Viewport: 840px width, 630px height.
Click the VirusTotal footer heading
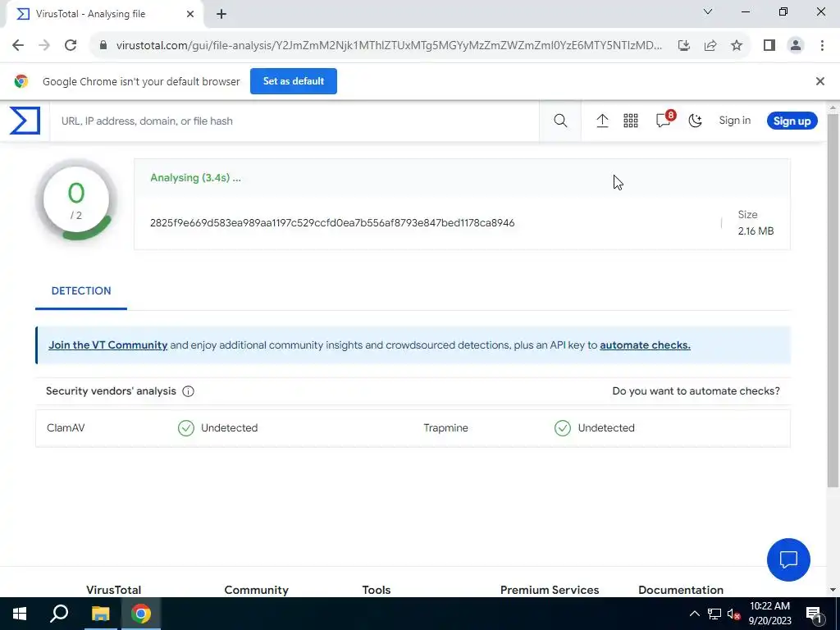[x=113, y=590]
